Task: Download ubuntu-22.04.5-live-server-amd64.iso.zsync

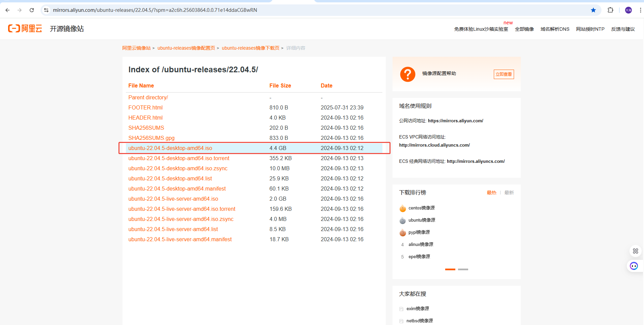Action: click(181, 219)
